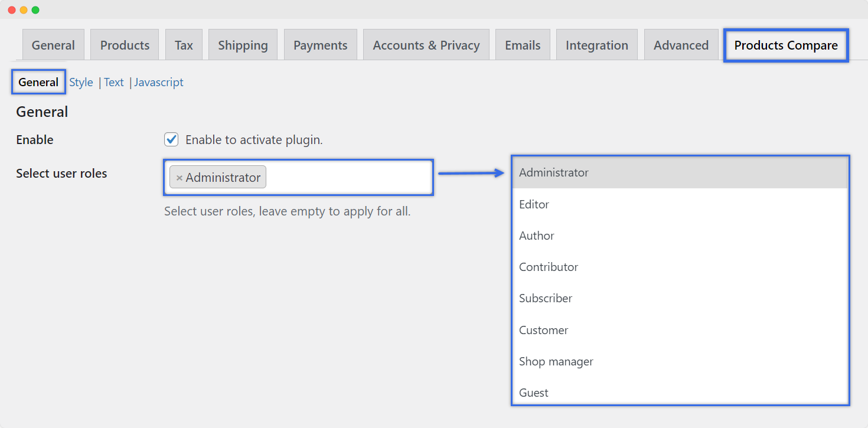Open the Products Compare settings tab
The width and height of the screenshot is (868, 428).
coord(785,45)
